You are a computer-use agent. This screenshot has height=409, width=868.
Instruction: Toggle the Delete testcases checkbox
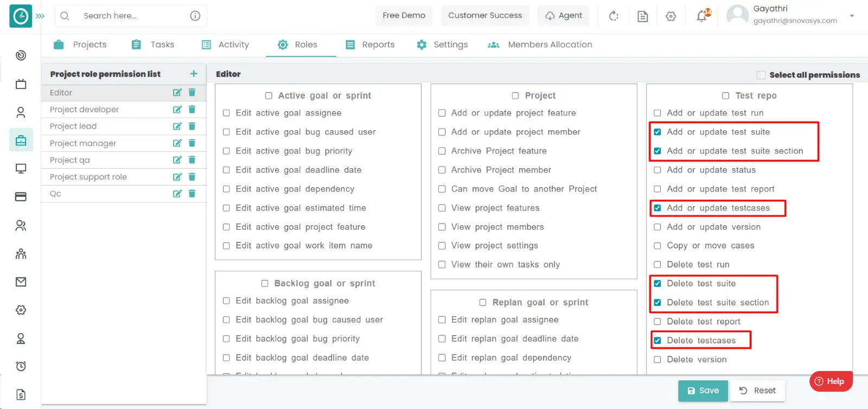click(658, 341)
